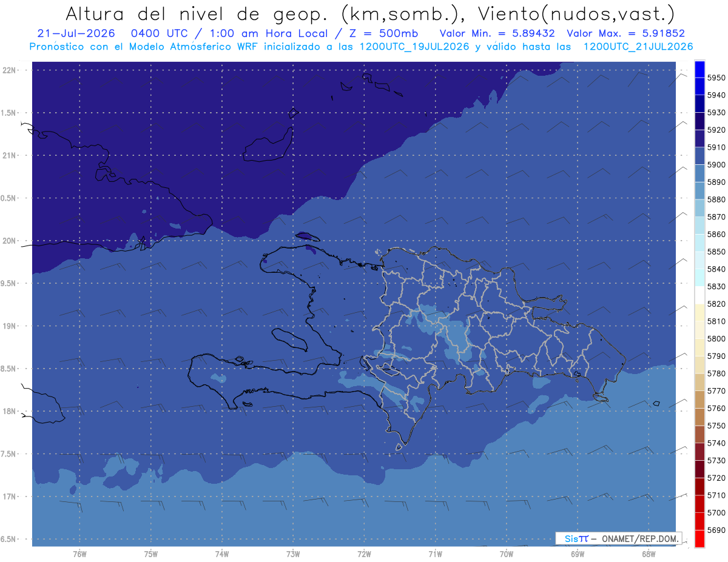Click the legend swatch between 5910 and 5900
Screen dimensions: 728x562
point(699,156)
